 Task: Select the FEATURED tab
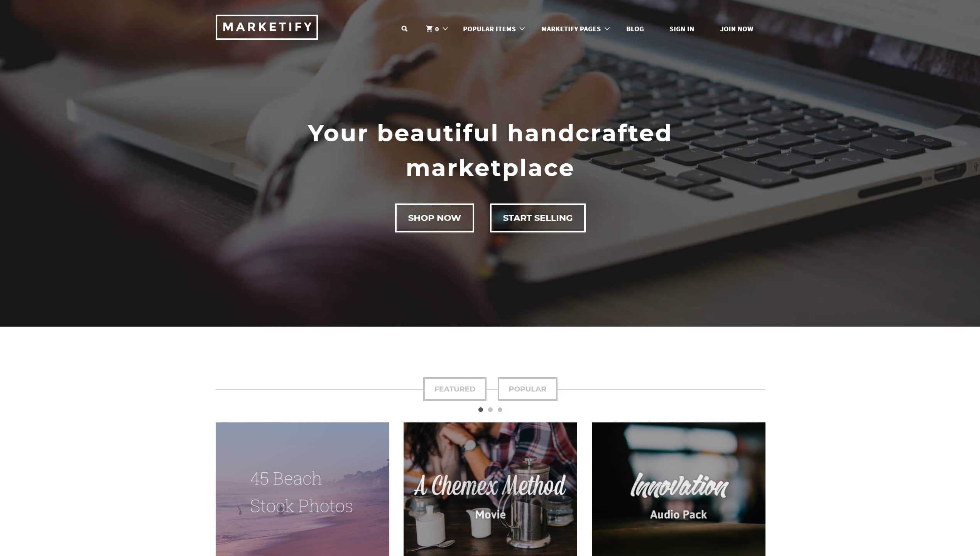pyautogui.click(x=455, y=389)
